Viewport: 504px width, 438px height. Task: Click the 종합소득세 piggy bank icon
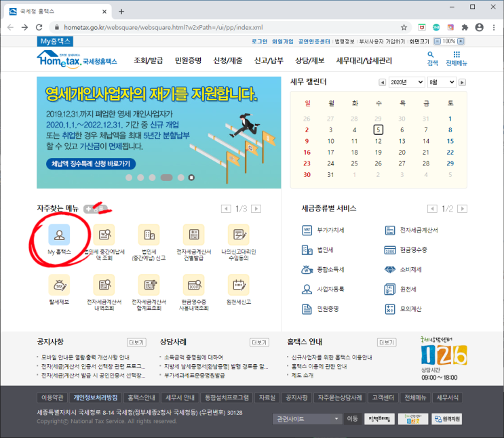click(307, 269)
